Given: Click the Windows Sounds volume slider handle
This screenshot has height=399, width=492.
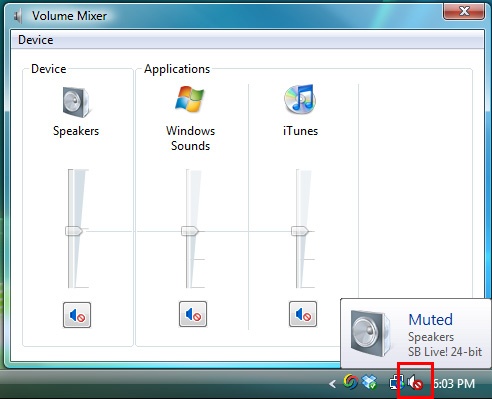Looking at the screenshot, I should [190, 231].
